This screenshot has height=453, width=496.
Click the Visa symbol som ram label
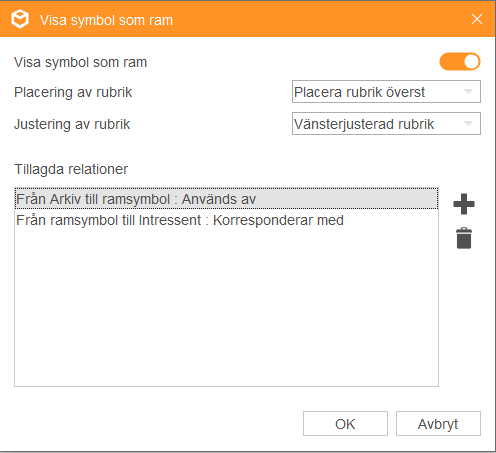click(x=80, y=62)
